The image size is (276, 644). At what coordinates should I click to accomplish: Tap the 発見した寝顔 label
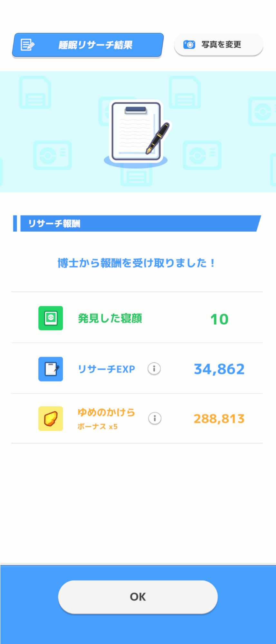(110, 318)
